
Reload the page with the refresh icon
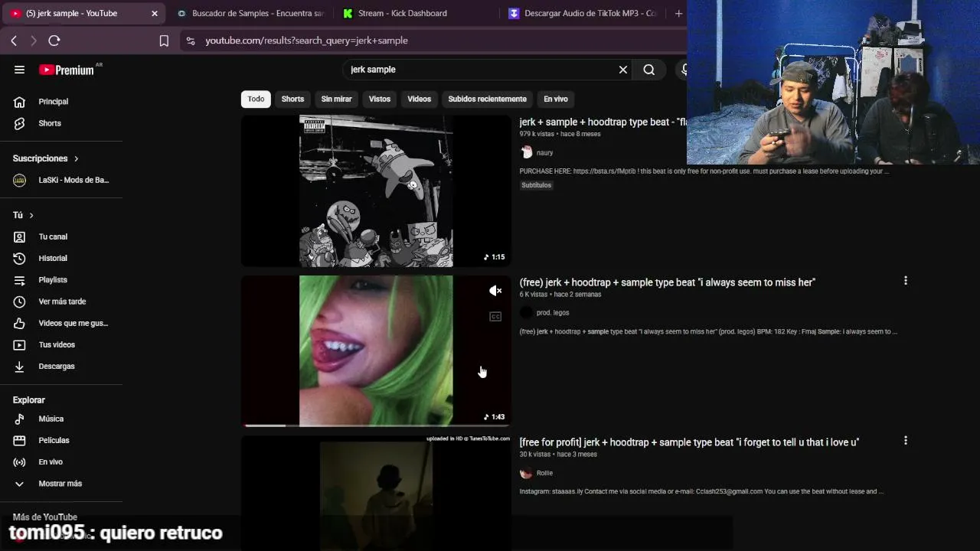pyautogui.click(x=54, y=41)
